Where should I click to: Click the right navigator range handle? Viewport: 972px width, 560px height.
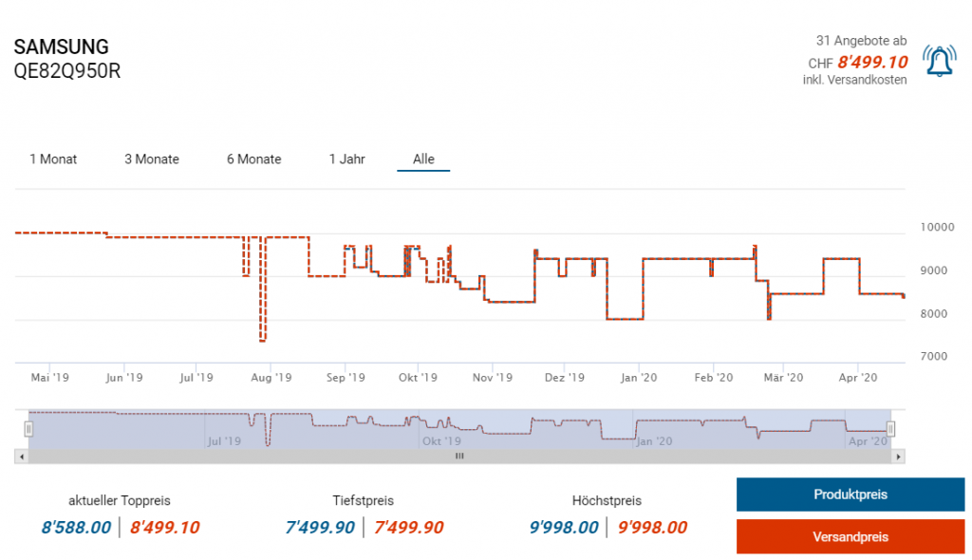click(x=890, y=429)
